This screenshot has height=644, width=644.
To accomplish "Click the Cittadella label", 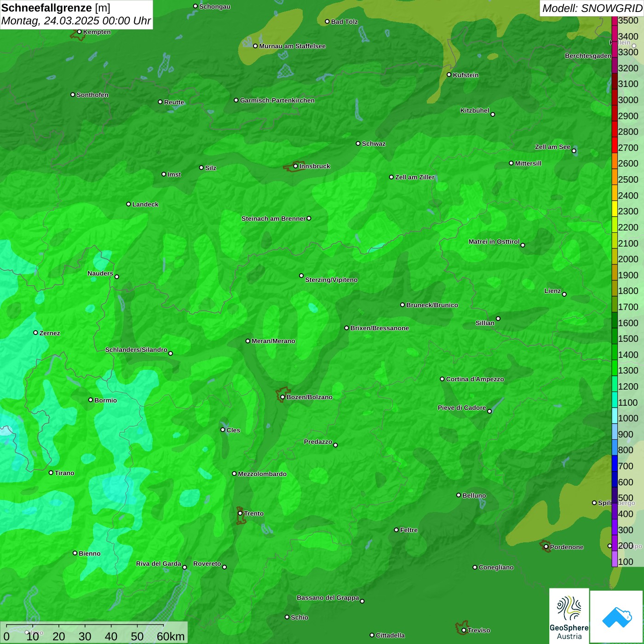I will click(390, 635).
